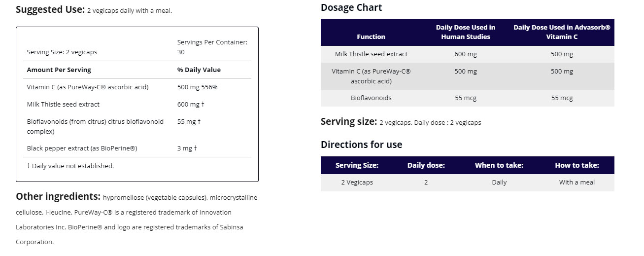Click the How to take column header

[x=577, y=165]
